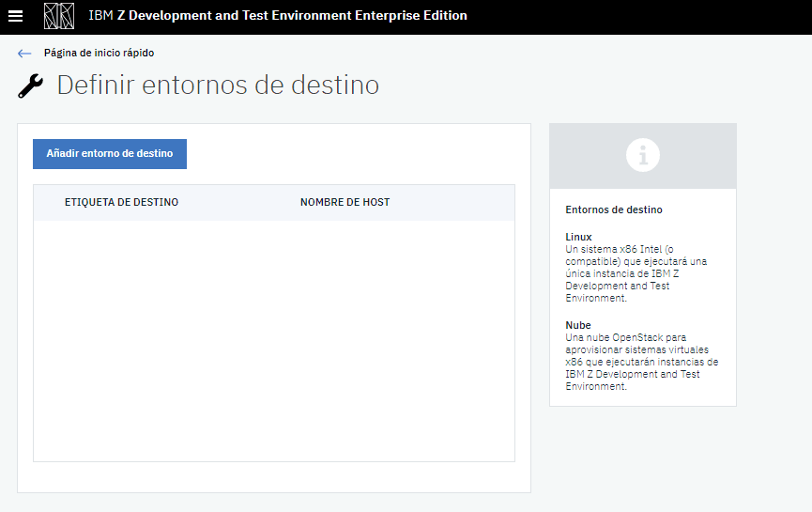Select the Entornos de destino help title
This screenshot has width=812, height=512.
(x=613, y=209)
